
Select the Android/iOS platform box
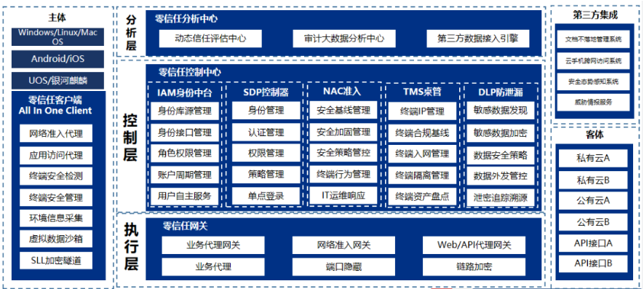click(57, 59)
